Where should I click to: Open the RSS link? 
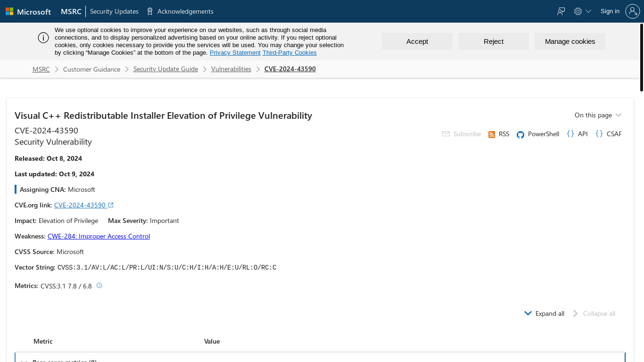504,134
